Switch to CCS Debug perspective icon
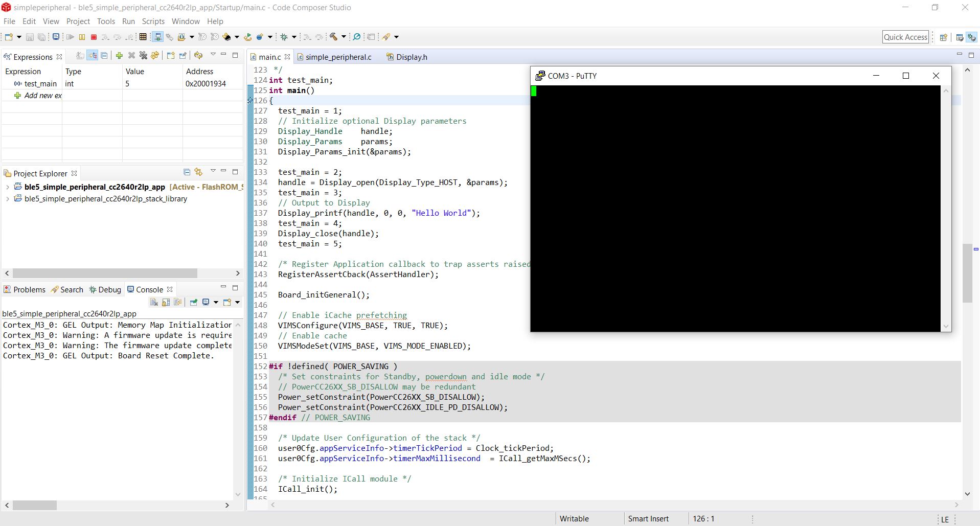 click(971, 37)
